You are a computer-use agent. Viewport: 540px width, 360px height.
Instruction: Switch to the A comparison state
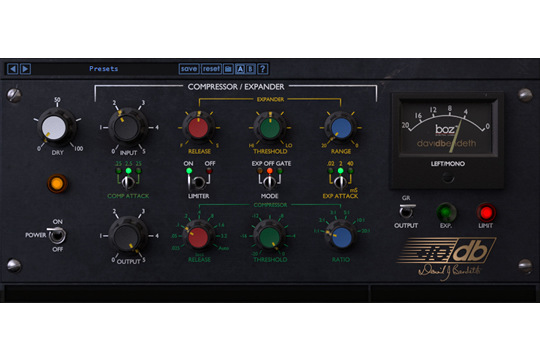tap(240, 69)
